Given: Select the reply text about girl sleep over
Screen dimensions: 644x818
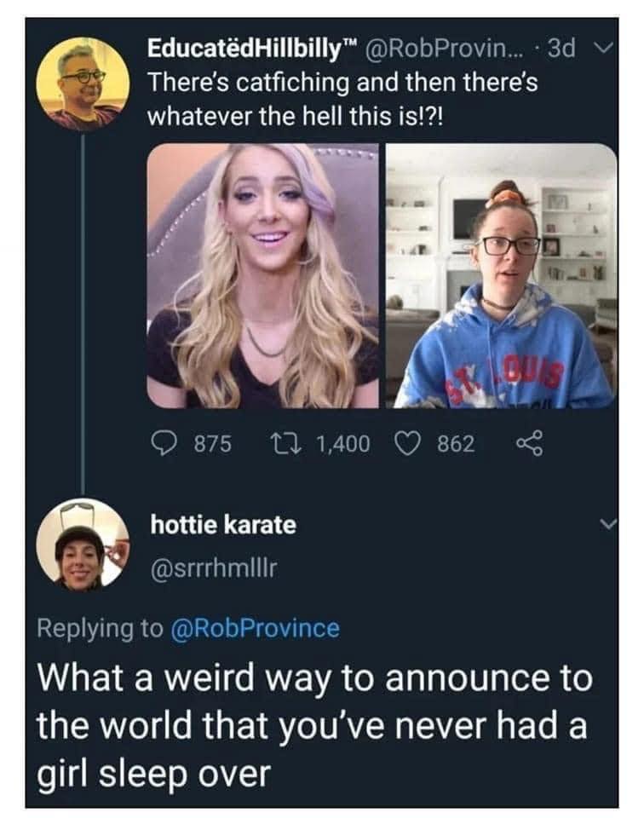Looking at the screenshot, I should click(313, 727).
